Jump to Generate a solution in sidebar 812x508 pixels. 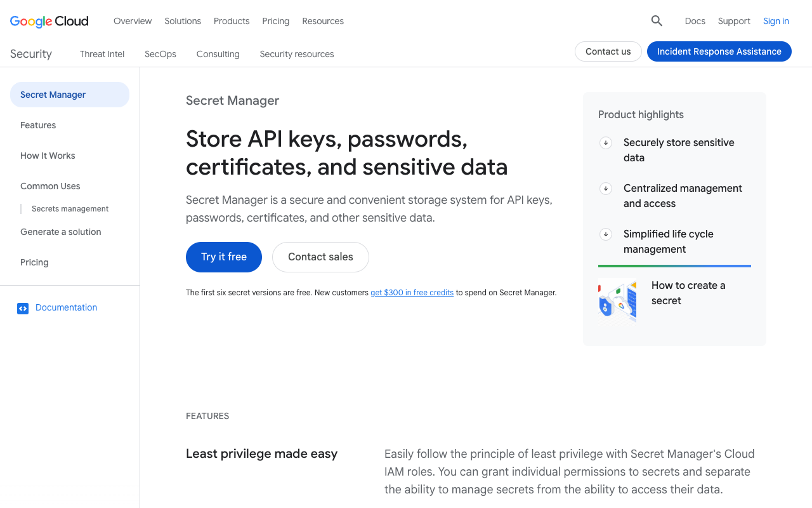point(61,232)
